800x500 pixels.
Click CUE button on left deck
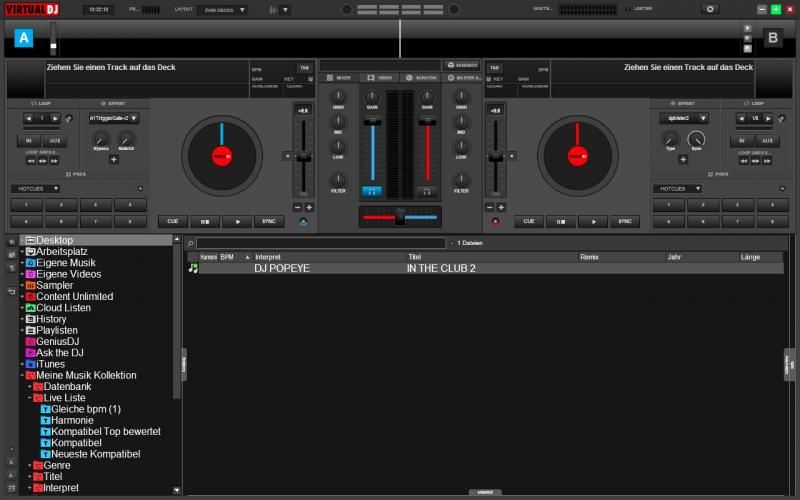click(x=172, y=221)
